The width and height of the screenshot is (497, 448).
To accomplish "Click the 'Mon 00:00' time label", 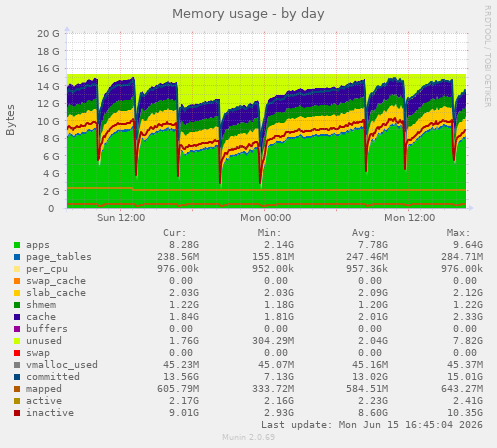I will pos(266,218).
